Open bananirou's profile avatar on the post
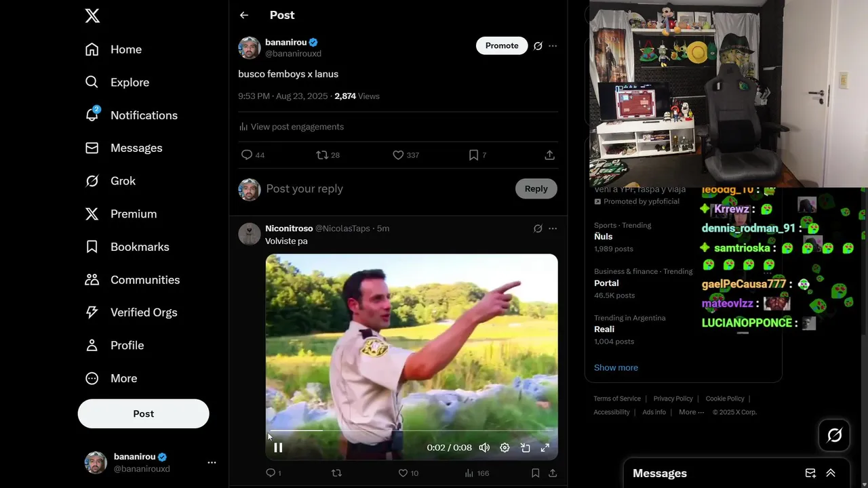Image resolution: width=868 pixels, height=488 pixels. pos(250,47)
